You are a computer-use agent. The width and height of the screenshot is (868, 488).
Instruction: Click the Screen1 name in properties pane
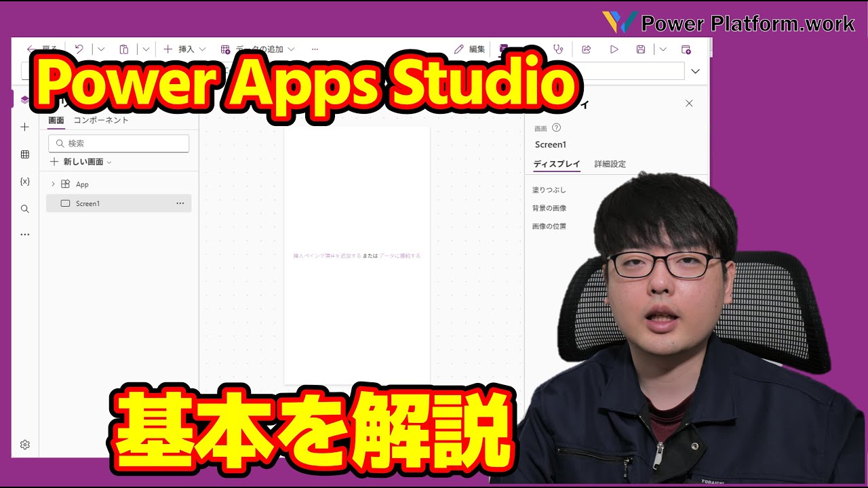tap(551, 144)
